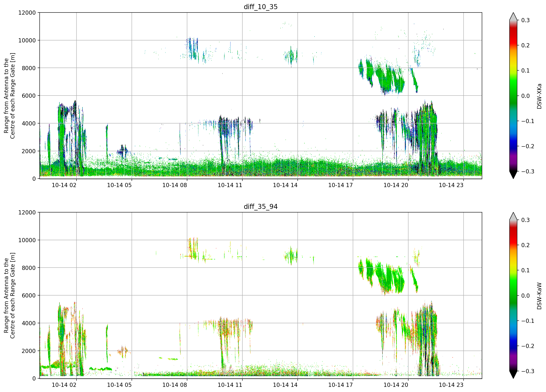Screen dimensions: 546x392
Task: Click the 0.2 tick on DSW-XKa colorbar
Action: 525,46
